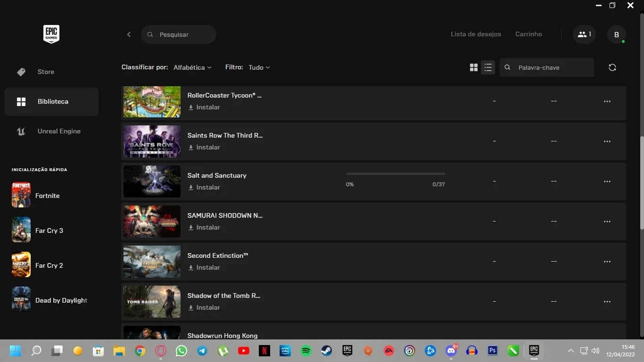
Task: Install Shadow of the Tomb Raider
Action: pos(204,307)
